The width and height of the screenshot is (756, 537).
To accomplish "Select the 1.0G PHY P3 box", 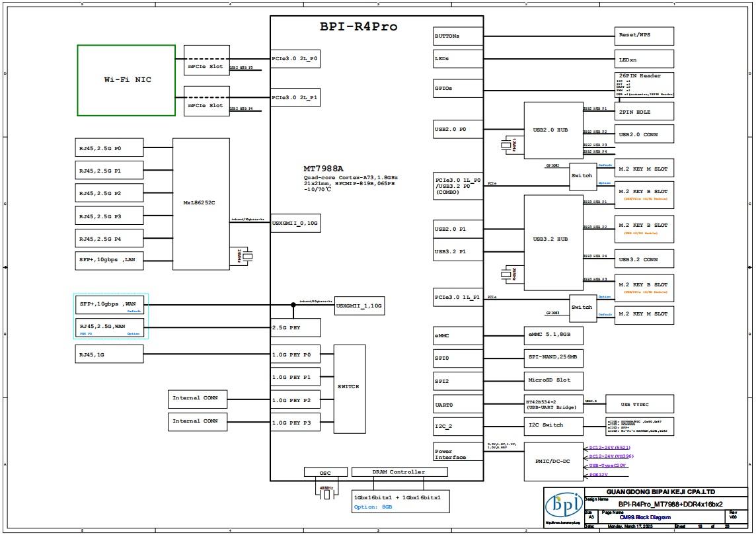I will pyautogui.click(x=295, y=423).
